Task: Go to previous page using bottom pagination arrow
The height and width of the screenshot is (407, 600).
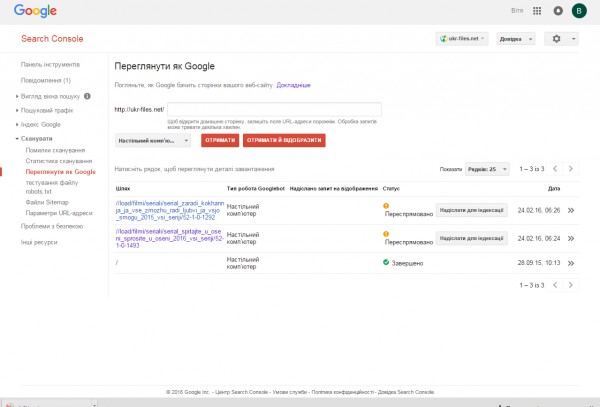Action: click(x=555, y=285)
